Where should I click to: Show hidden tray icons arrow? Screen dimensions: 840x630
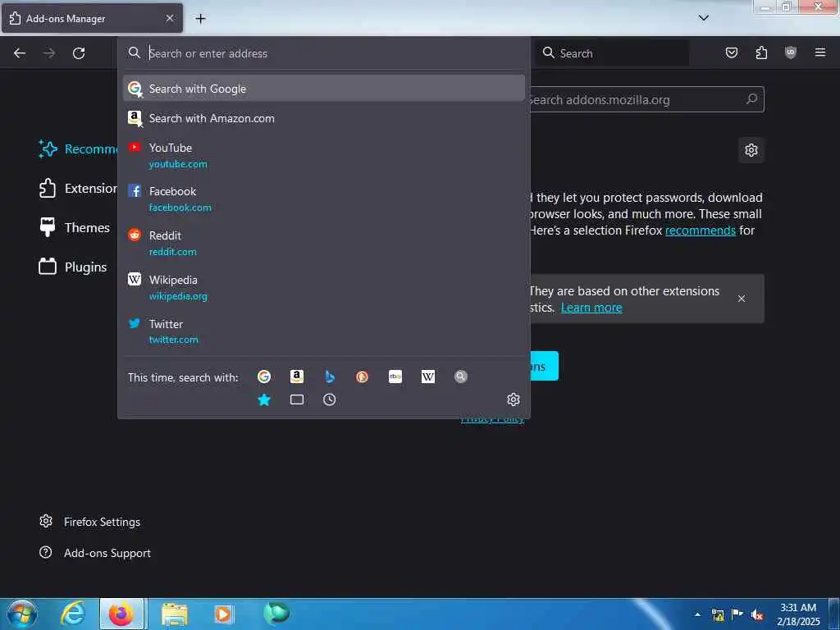point(697,614)
